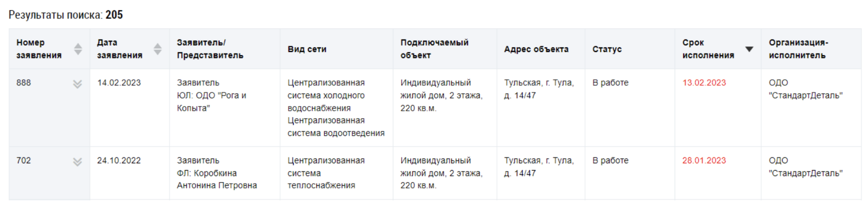Toggle Срок исполнения descending sort arrow
This screenshot has width=868, height=215.
[749, 49]
